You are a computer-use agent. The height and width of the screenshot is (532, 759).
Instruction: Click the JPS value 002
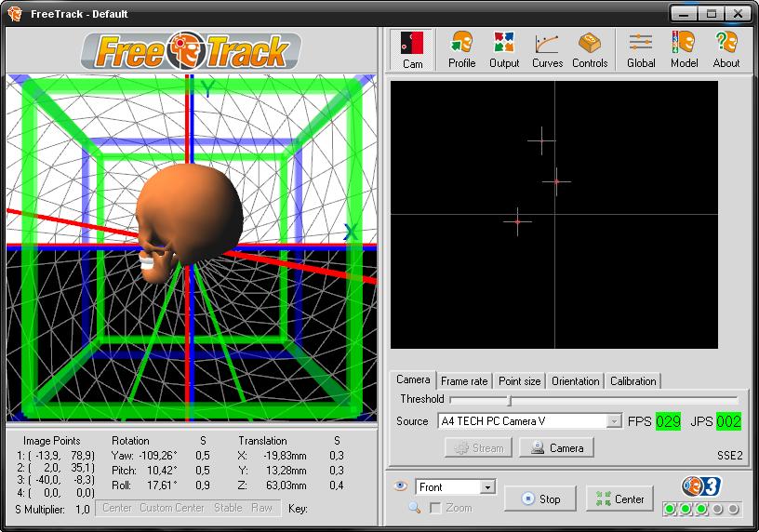tap(728, 421)
